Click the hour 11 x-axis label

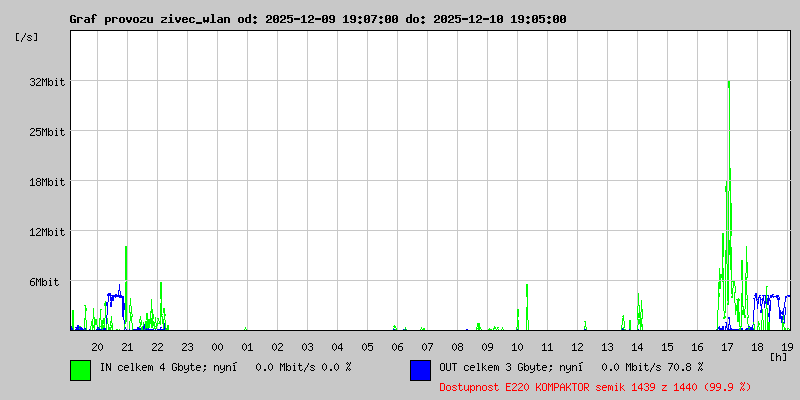pos(547,347)
